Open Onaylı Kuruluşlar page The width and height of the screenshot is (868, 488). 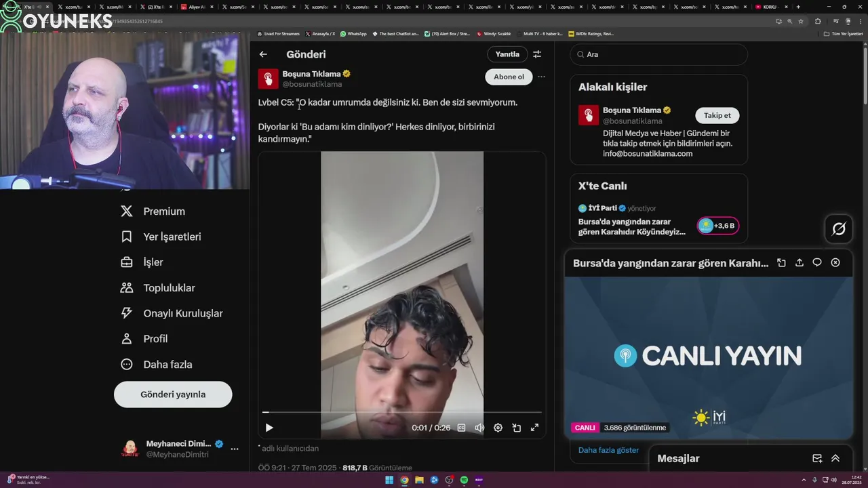click(x=172, y=313)
